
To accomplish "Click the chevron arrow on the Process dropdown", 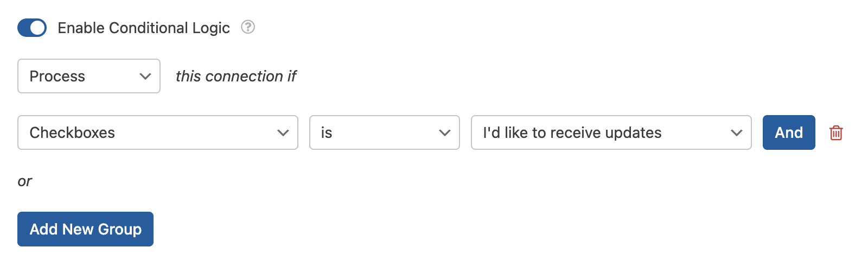I will pyautogui.click(x=145, y=77).
